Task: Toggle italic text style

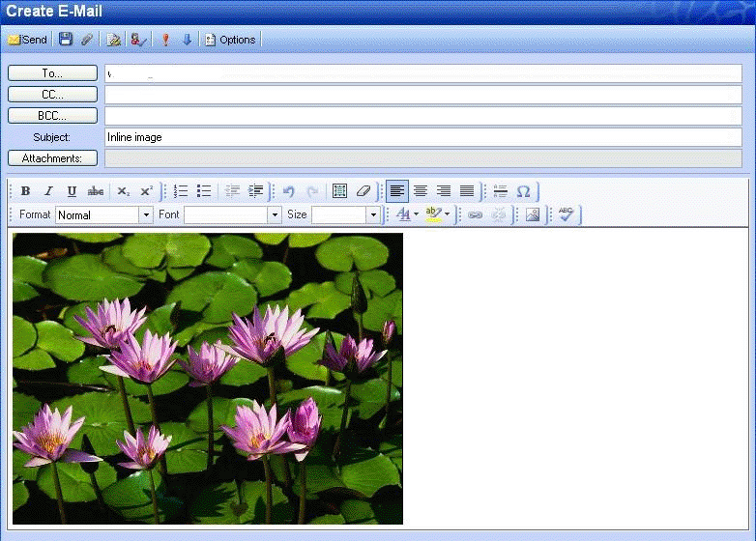Action: (48, 191)
